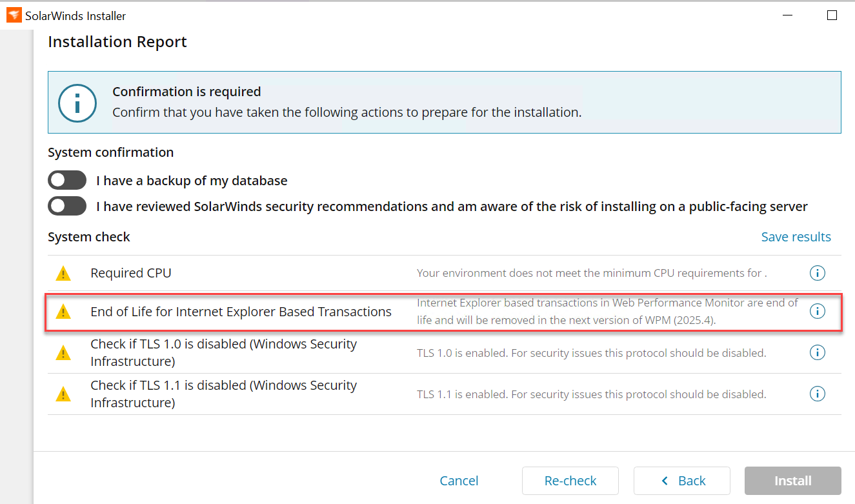Click the SolarWinds logo in title bar

click(14, 15)
